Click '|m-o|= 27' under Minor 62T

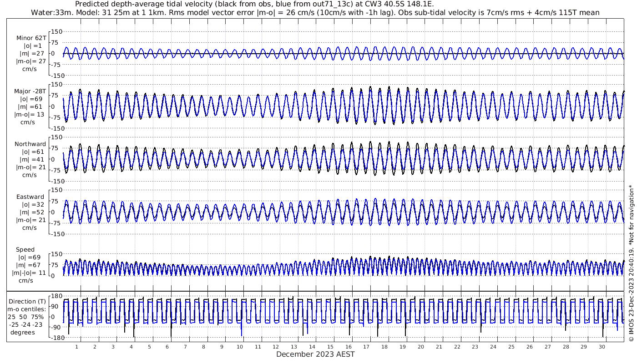(x=30, y=61)
